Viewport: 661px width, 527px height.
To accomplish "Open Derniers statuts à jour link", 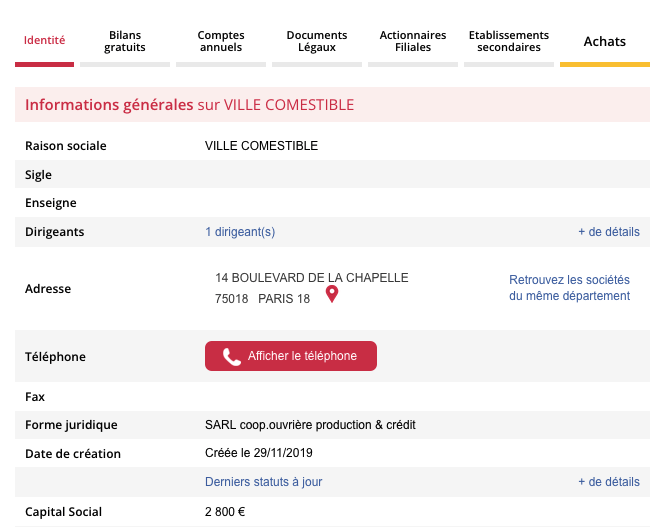I will (263, 482).
